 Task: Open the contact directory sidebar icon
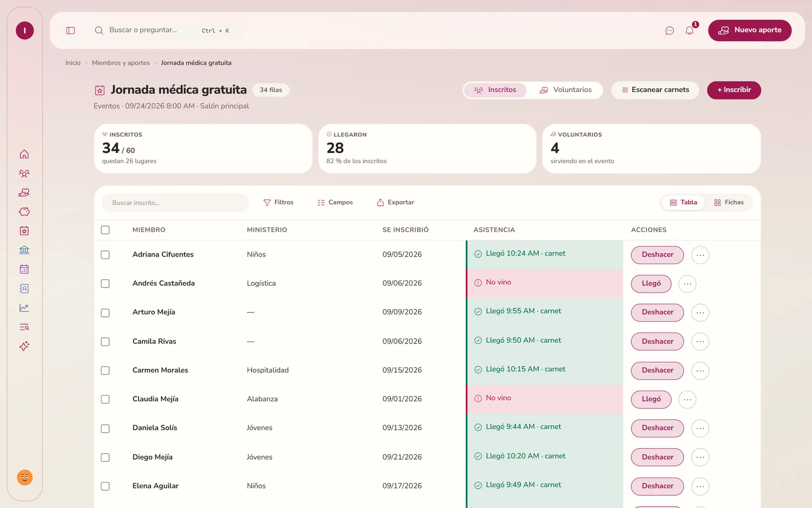pyautogui.click(x=24, y=289)
